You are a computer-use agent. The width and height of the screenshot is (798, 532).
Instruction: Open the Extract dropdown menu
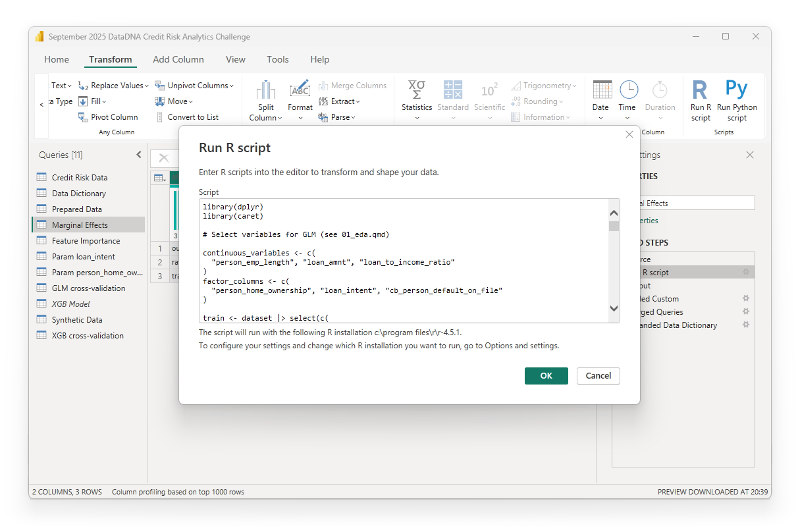(358, 101)
